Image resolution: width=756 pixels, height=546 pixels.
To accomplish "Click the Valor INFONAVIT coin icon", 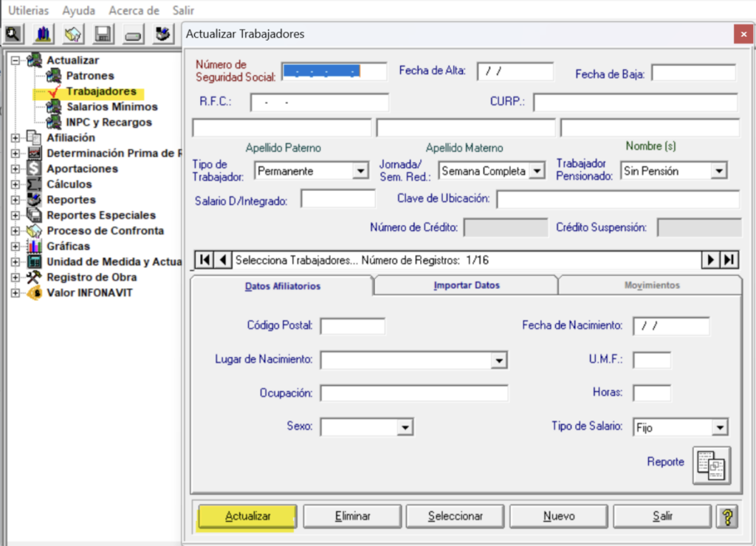I will (34, 292).
